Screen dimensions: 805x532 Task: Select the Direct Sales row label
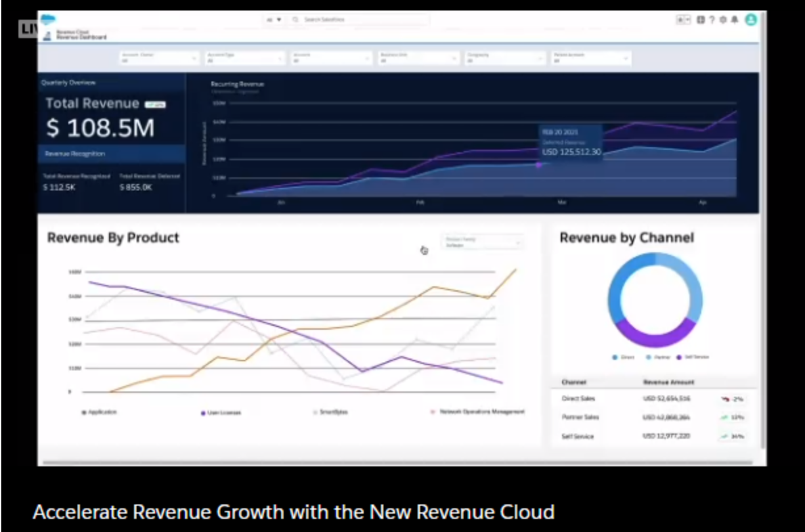(x=578, y=399)
